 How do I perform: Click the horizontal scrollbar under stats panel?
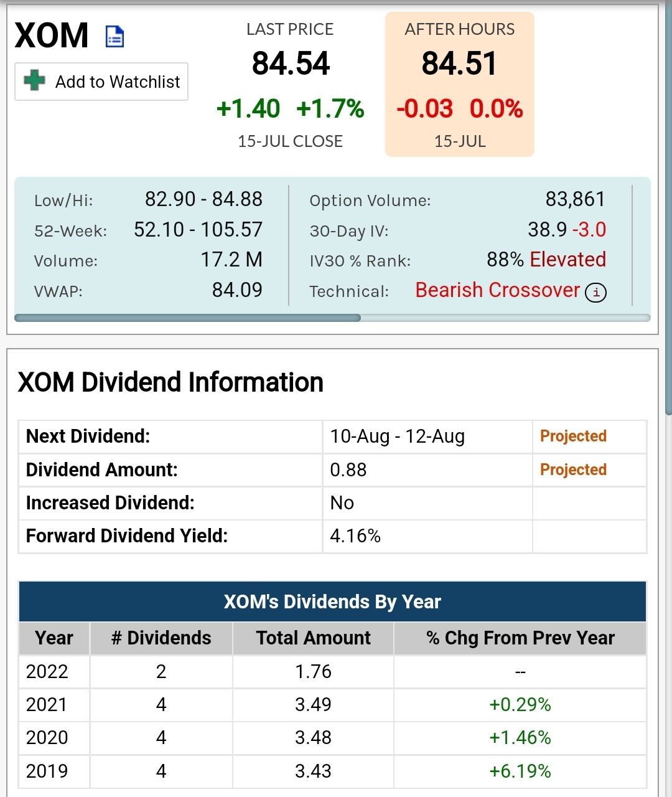click(x=187, y=318)
